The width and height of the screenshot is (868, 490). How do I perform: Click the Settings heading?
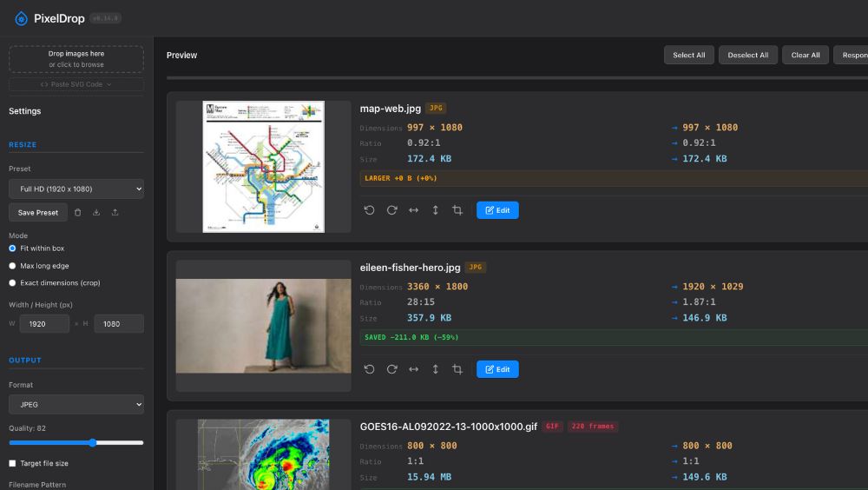tap(25, 111)
